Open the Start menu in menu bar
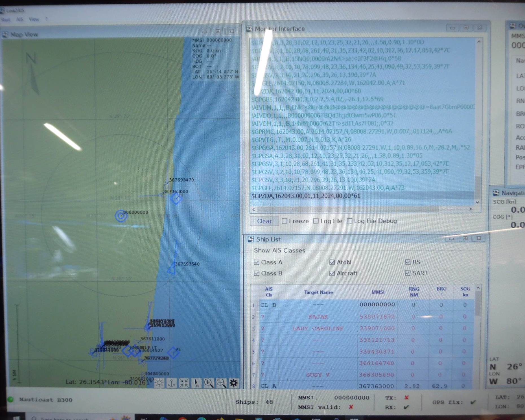The height and width of the screenshot is (420, 525). click(5, 19)
